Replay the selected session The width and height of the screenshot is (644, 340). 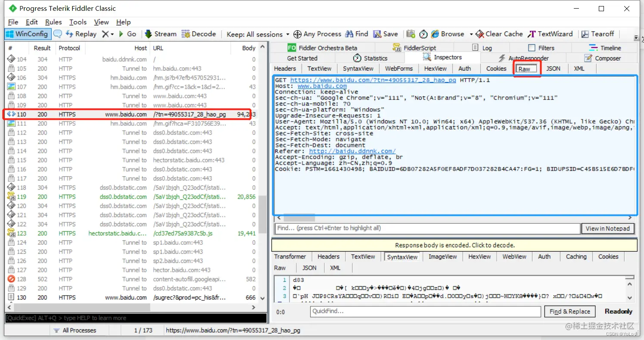(x=81, y=34)
